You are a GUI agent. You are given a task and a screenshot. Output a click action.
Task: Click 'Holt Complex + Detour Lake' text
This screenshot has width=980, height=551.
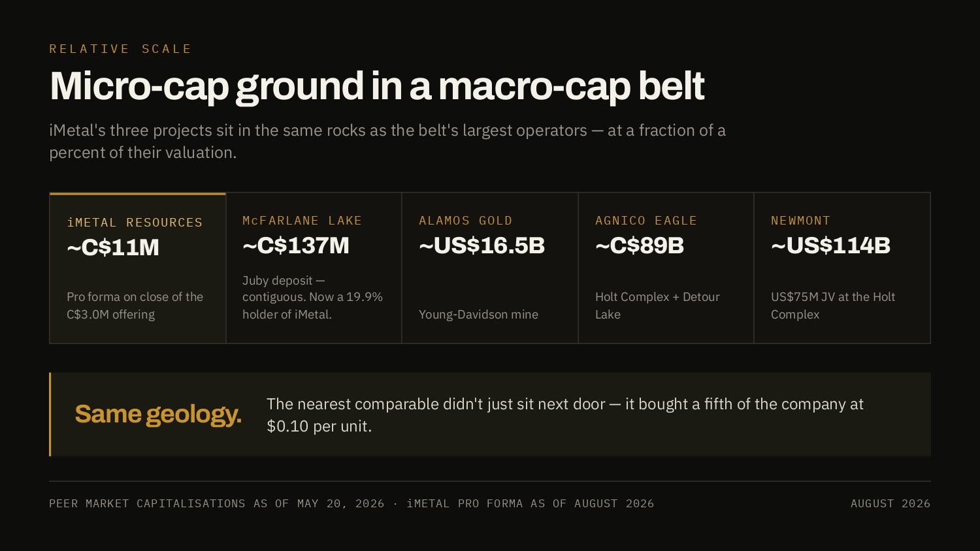pos(657,306)
